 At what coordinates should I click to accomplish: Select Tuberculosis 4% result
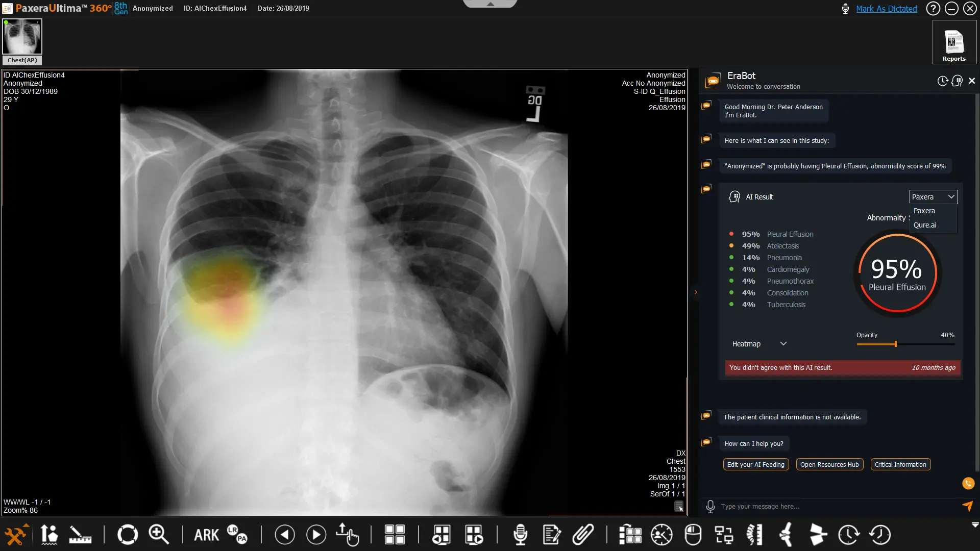click(767, 305)
